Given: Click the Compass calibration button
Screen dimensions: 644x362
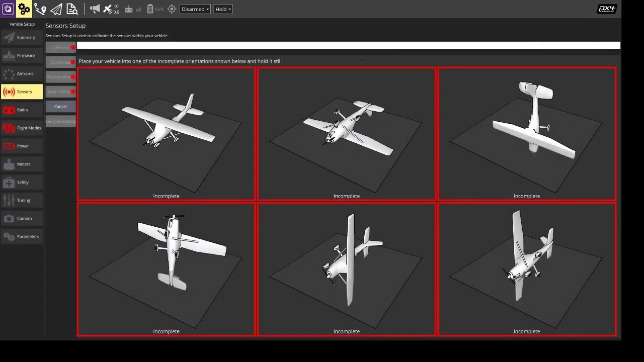Looking at the screenshot, I should [x=60, y=47].
